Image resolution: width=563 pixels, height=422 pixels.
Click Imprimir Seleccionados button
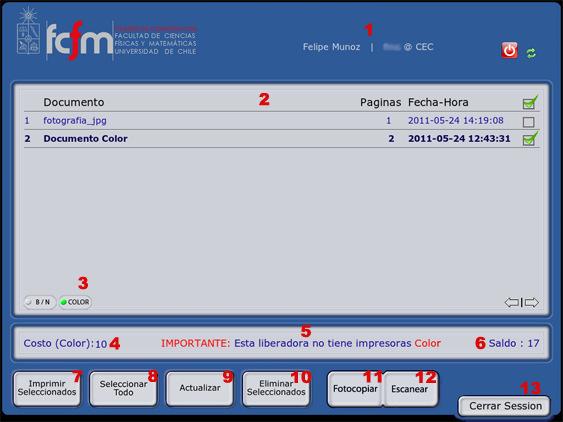point(47,389)
